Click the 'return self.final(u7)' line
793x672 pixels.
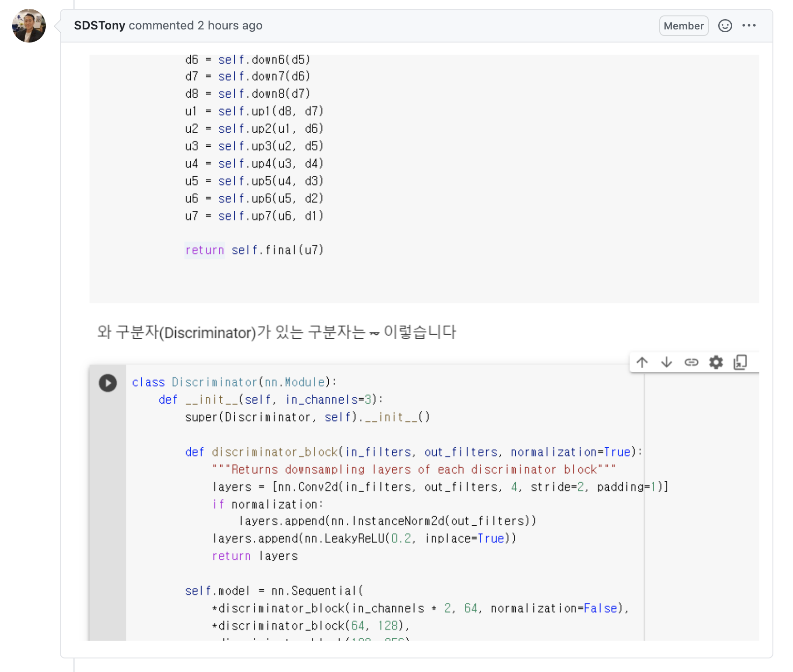(255, 250)
